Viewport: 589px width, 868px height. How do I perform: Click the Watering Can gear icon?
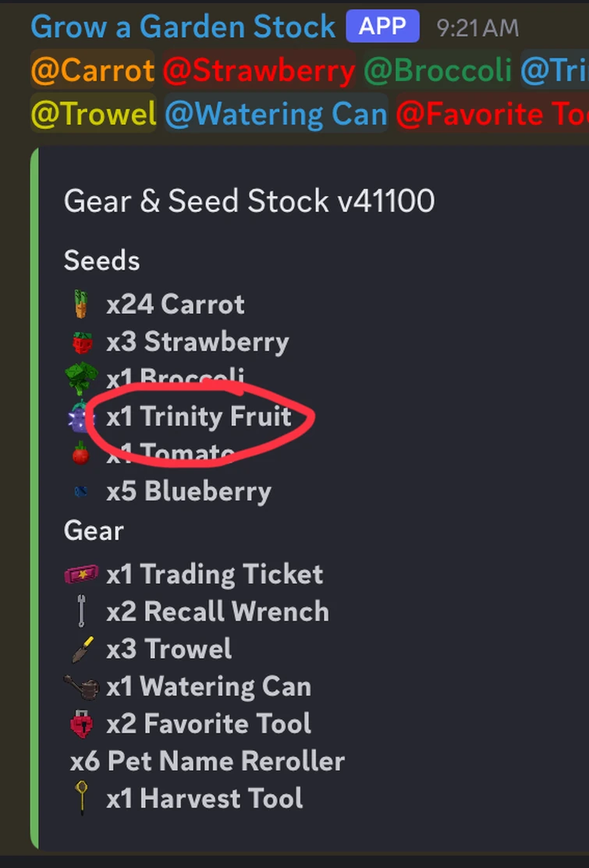[x=82, y=686]
